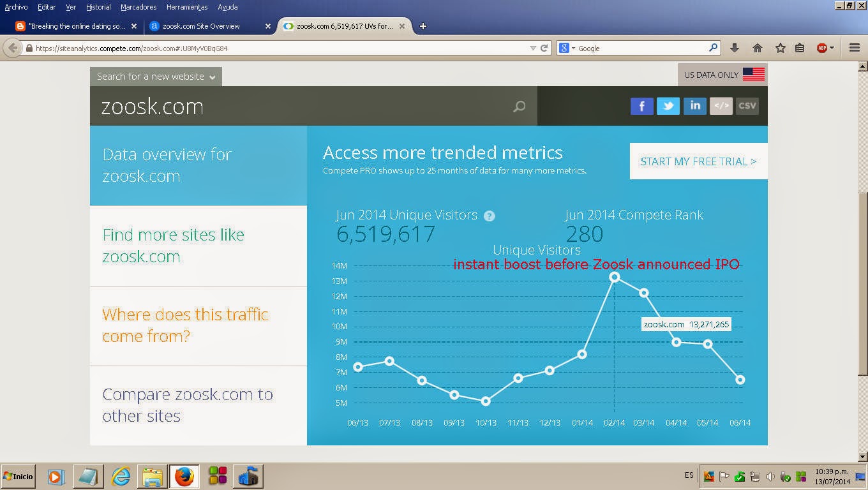Open Windows Explorer from the taskbar
The height and width of the screenshot is (490, 868).
(153, 476)
